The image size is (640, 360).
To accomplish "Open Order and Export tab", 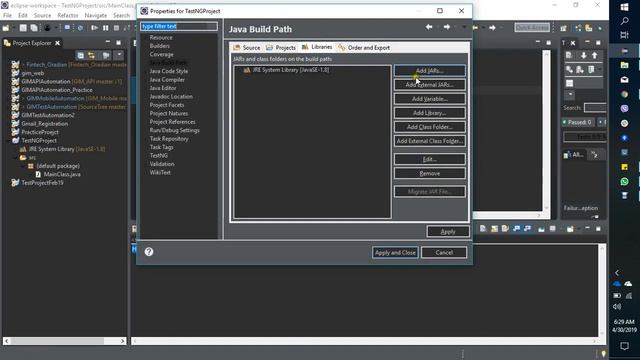I will 364,48.
